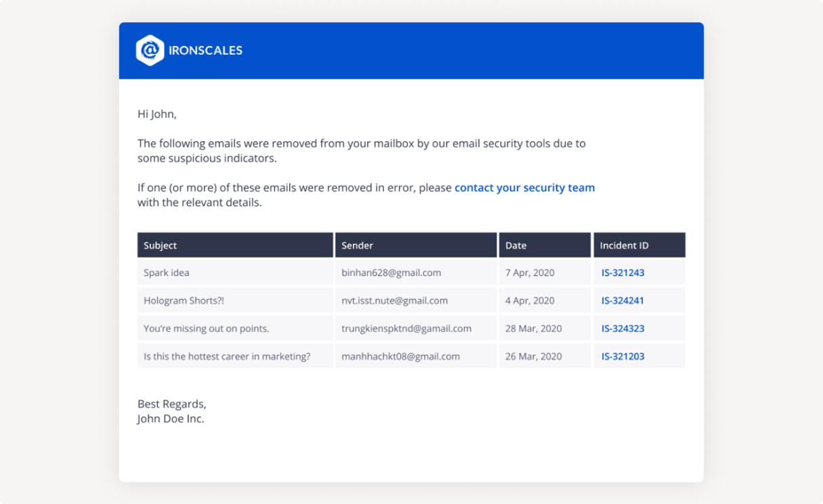Screen dimensions: 823x504
Task: Click sender trungkienspktnd@gmail.com
Action: pyautogui.click(x=406, y=329)
